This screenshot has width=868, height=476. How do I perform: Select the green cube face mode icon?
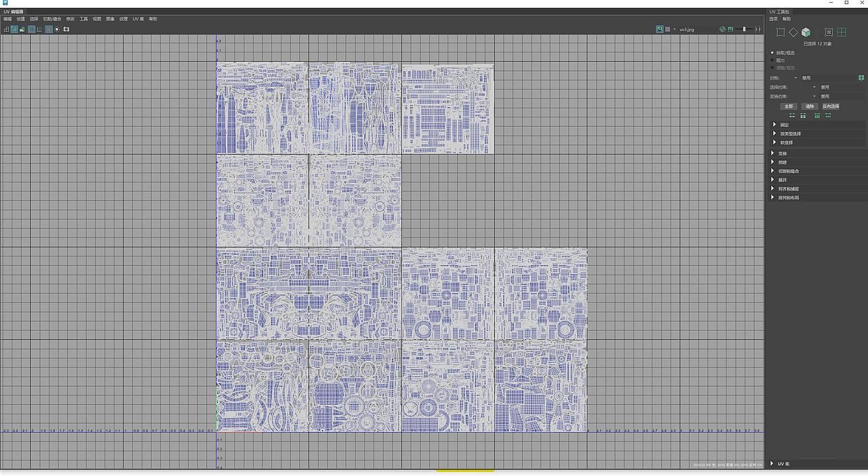coord(806,32)
